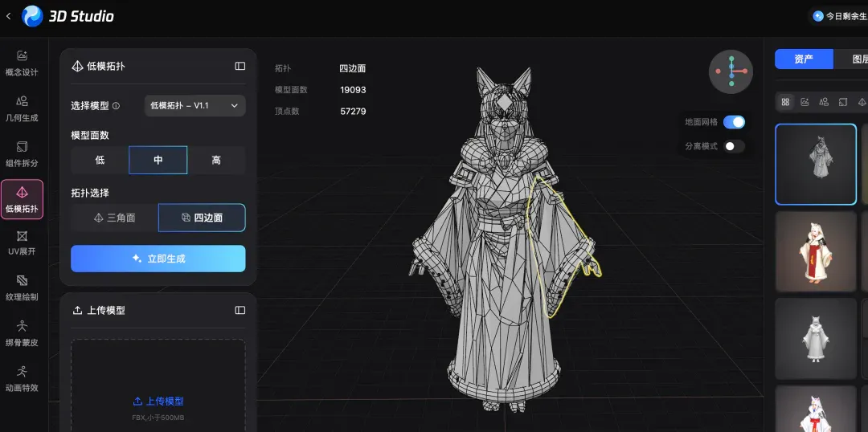Screen dimensions: 868x432
Task: Click the 拓扑 value 四边面 in viewport info
Action: click(353, 68)
